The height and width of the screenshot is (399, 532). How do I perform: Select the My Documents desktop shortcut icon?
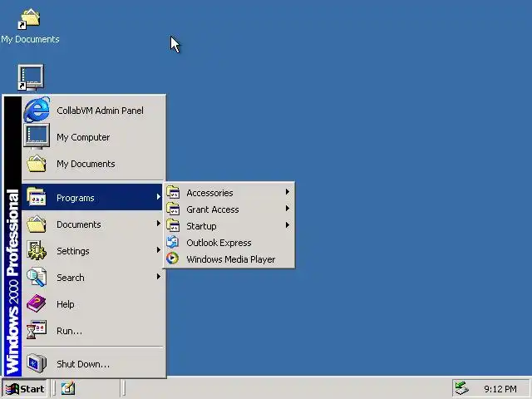(29, 18)
